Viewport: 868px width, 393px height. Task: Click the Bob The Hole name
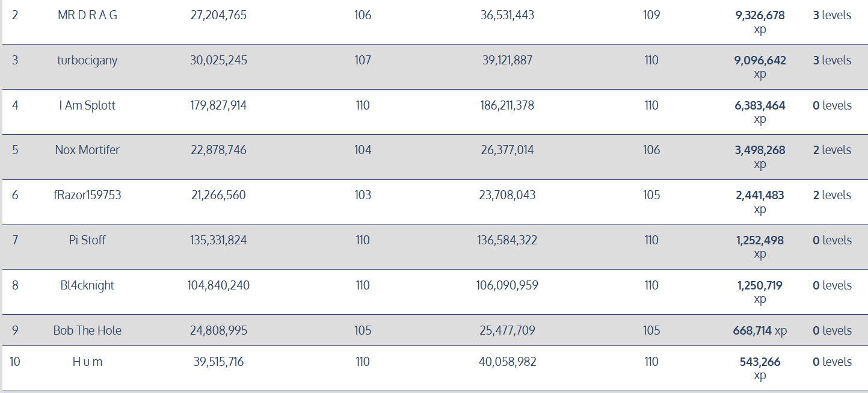click(x=87, y=331)
